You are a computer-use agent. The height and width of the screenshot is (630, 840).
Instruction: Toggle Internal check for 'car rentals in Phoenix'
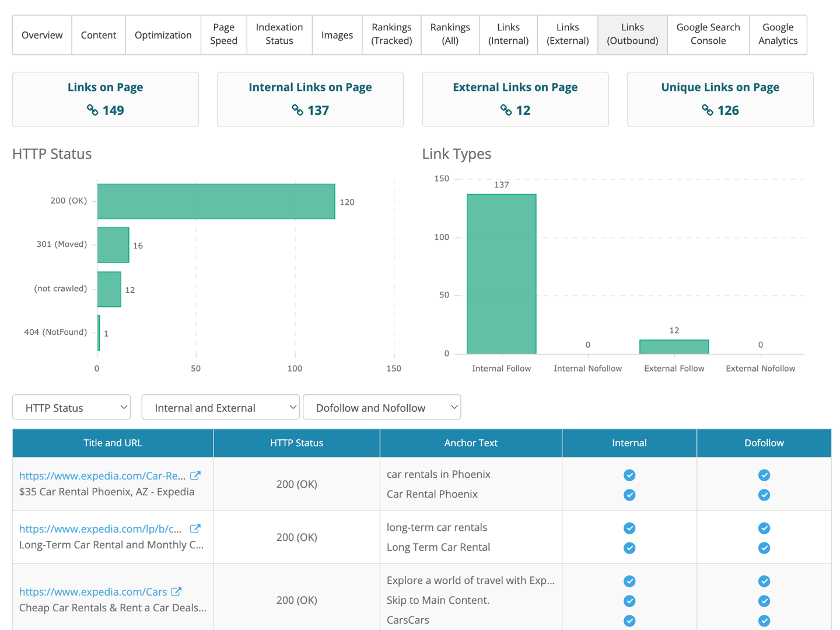(629, 475)
